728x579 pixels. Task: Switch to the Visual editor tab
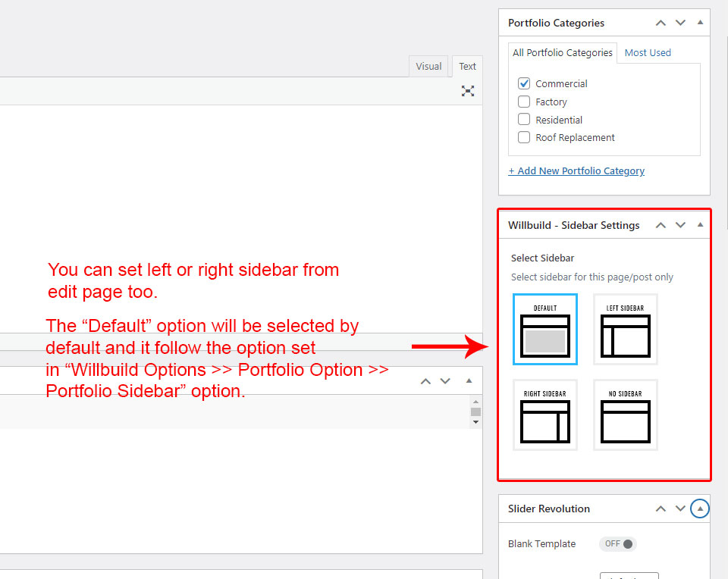pyautogui.click(x=428, y=66)
